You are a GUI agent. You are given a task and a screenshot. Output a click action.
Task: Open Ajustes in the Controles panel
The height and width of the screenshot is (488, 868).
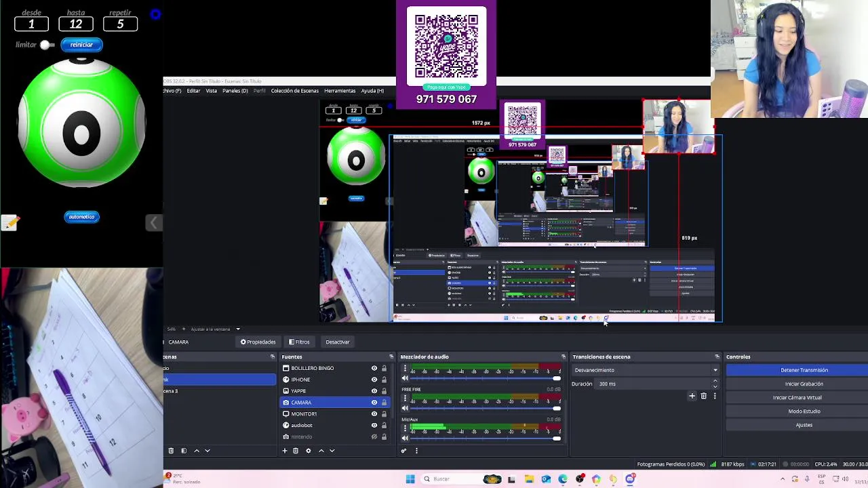pos(804,425)
